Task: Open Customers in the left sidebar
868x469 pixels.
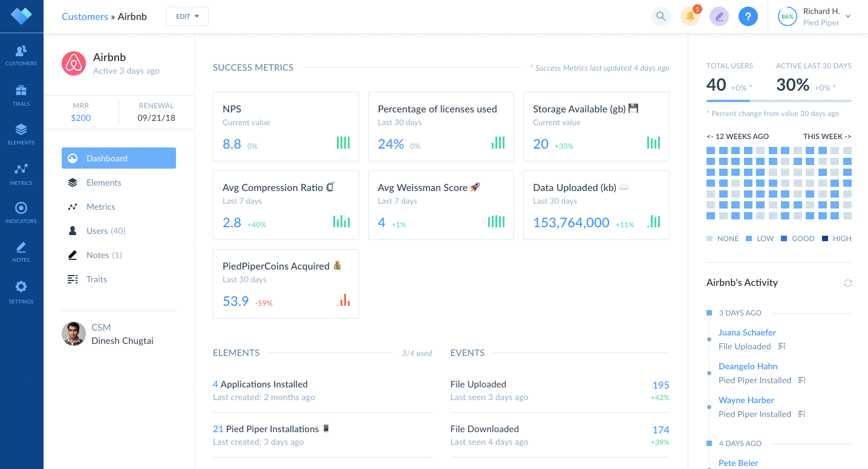Action: [x=21, y=55]
